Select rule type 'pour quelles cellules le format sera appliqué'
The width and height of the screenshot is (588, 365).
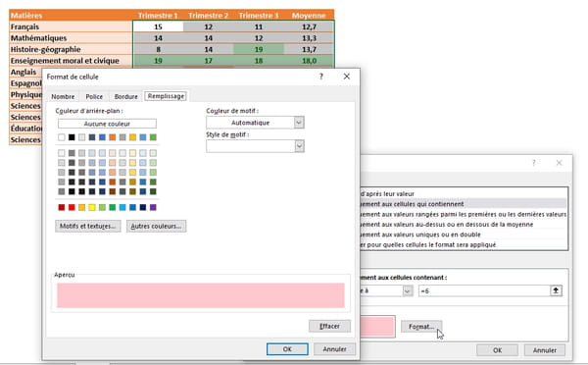tap(464, 244)
